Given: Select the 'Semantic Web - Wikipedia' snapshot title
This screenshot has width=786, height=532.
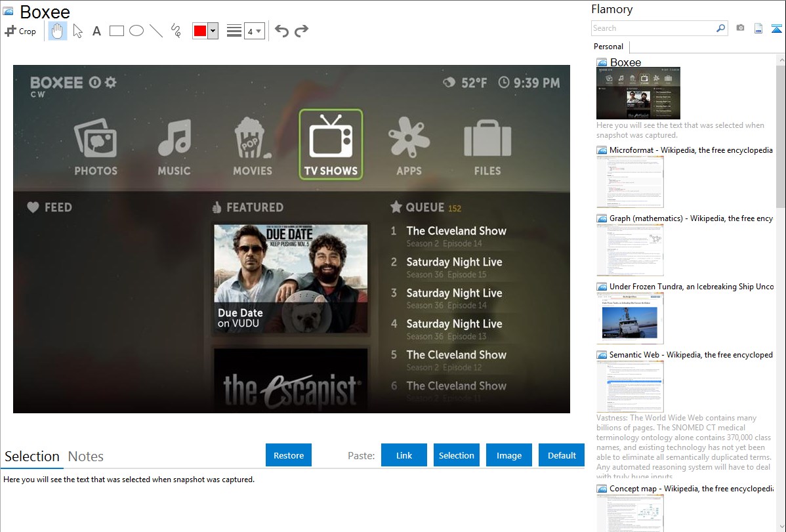Looking at the screenshot, I should tap(691, 354).
